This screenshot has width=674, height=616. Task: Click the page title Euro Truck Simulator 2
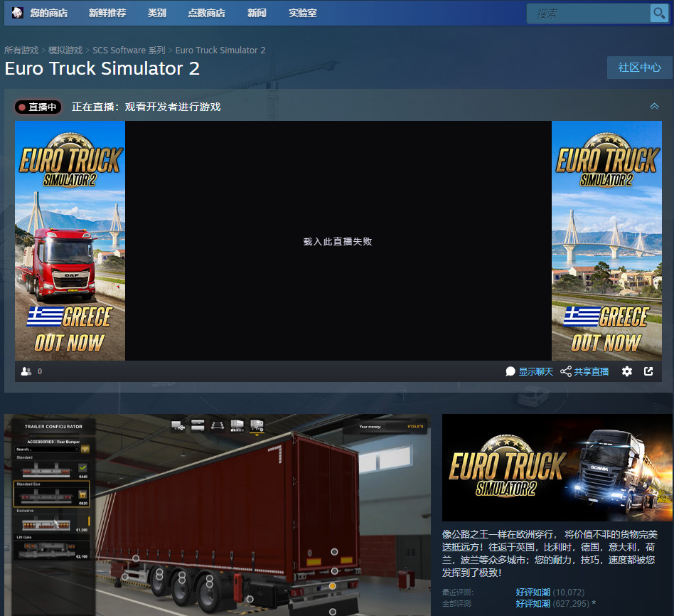(102, 68)
